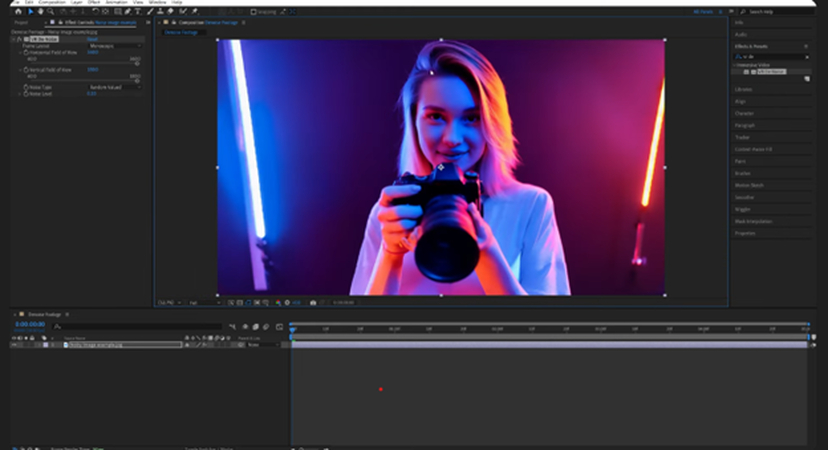
Task: Select the Rectangle shape tool
Action: 118,11
